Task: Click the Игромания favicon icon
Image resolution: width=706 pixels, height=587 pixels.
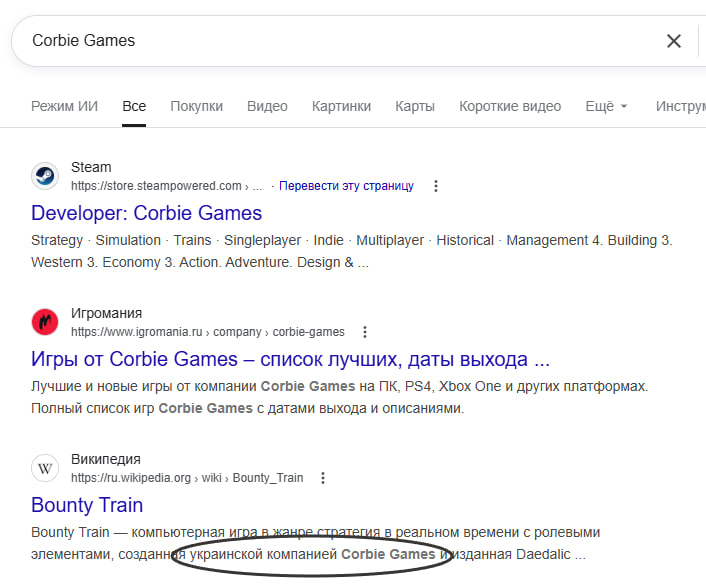Action: (45, 322)
